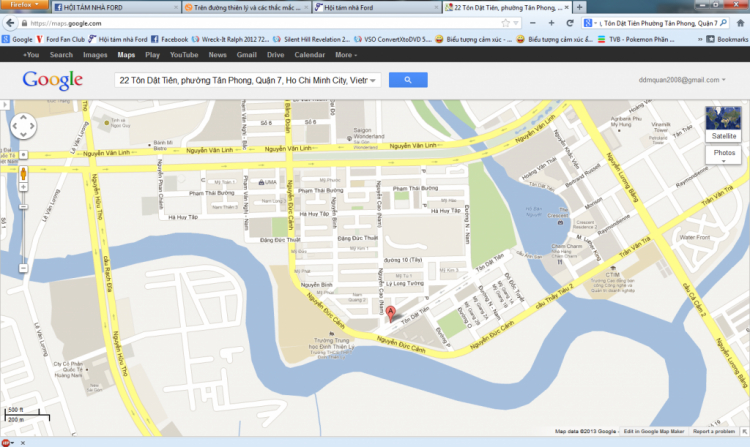Open Ford Fan Club bookmark
This screenshot has width=750, height=447.
[60, 39]
